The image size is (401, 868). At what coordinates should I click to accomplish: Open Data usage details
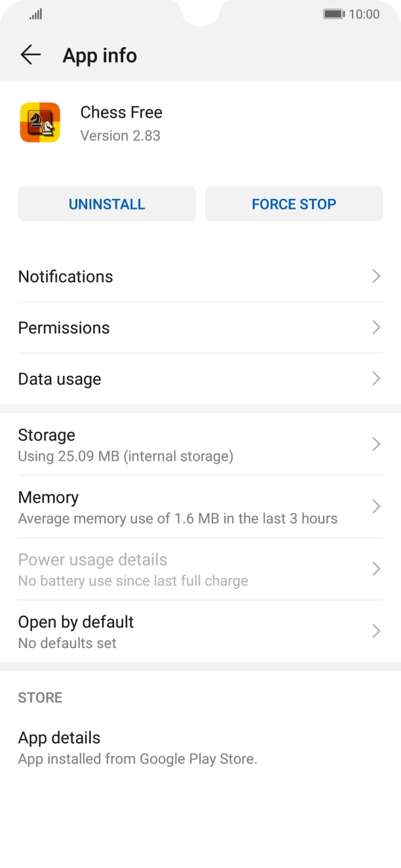(x=60, y=379)
